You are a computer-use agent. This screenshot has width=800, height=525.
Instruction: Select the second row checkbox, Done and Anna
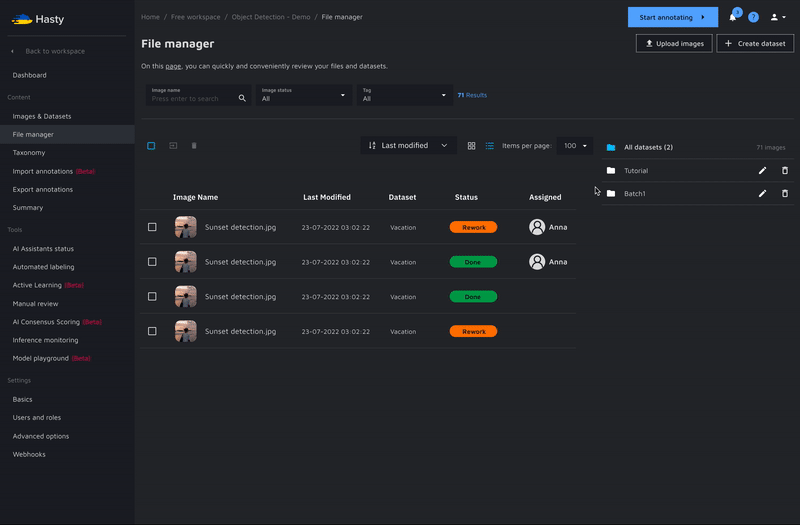coord(152,262)
